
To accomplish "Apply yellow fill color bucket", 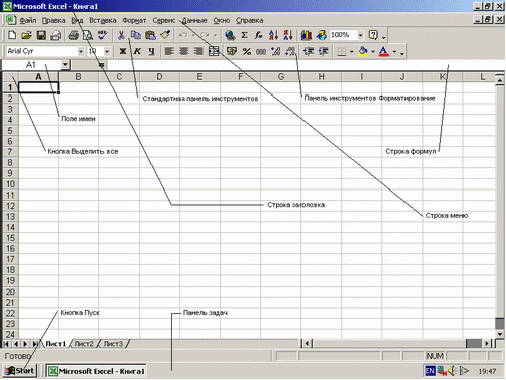I will [x=363, y=52].
